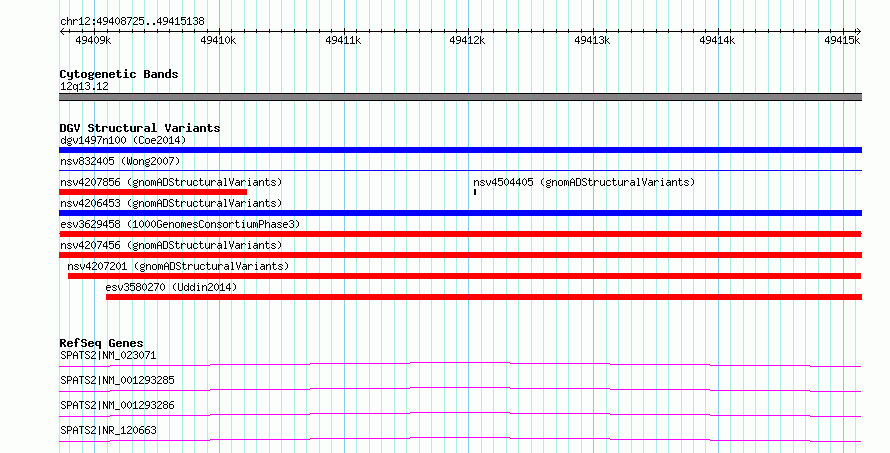Open SPATS2|NR_120663 transcript label
The height and width of the screenshot is (453, 890).
point(108,430)
